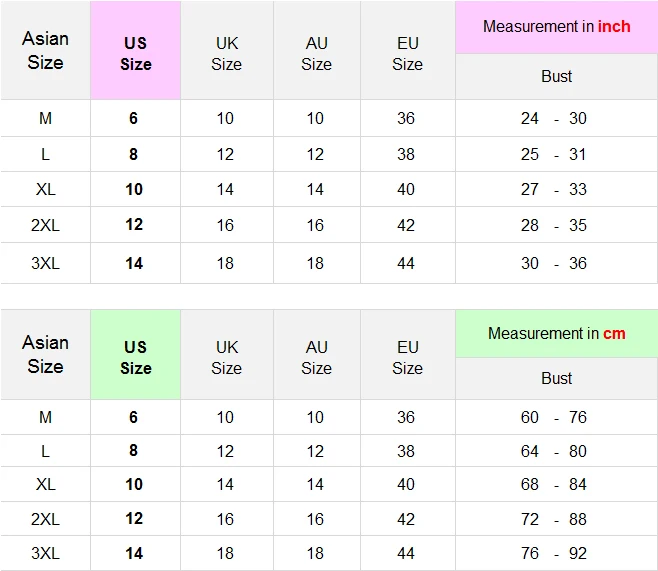Select EU size 40 in the cm table
This screenshot has width=658, height=571.
pyautogui.click(x=406, y=484)
